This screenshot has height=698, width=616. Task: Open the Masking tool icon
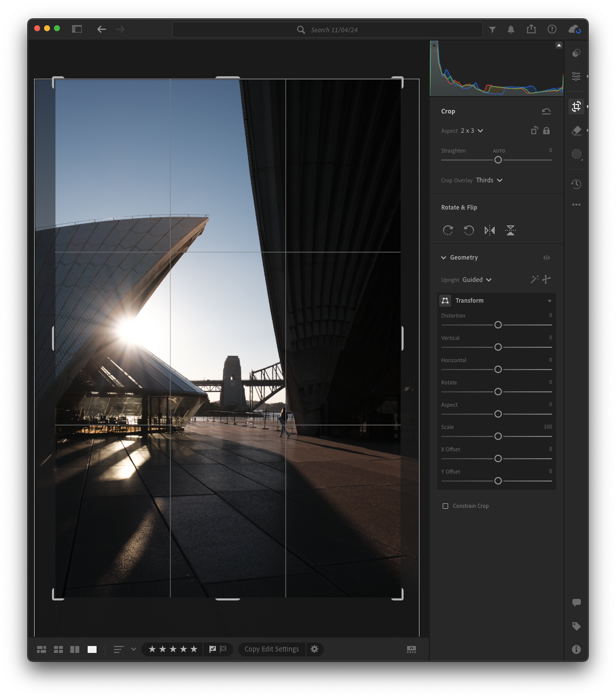(576, 154)
